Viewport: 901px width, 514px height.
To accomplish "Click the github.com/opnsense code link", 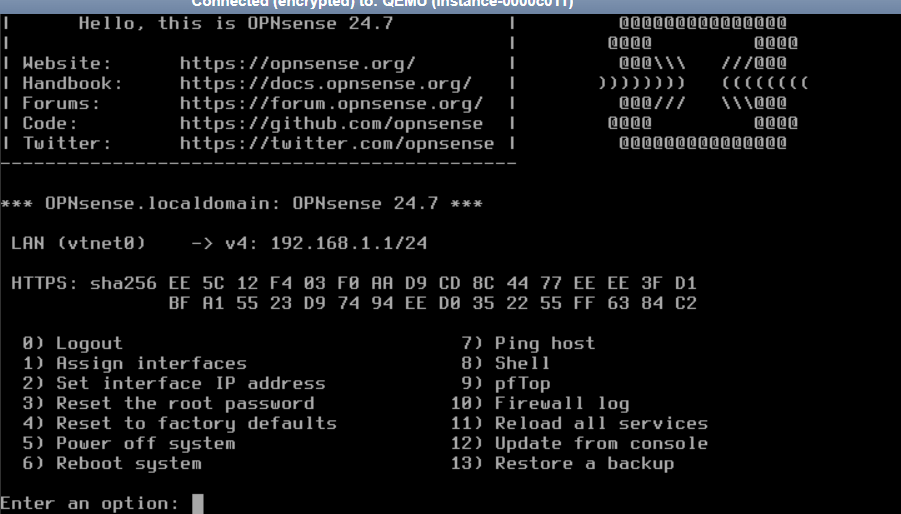I will point(331,123).
